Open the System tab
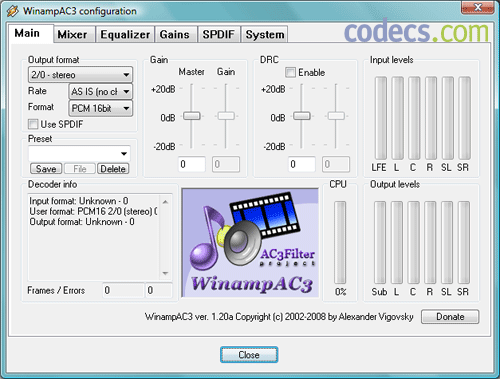Screen dimensions: 500x379 point(265,35)
